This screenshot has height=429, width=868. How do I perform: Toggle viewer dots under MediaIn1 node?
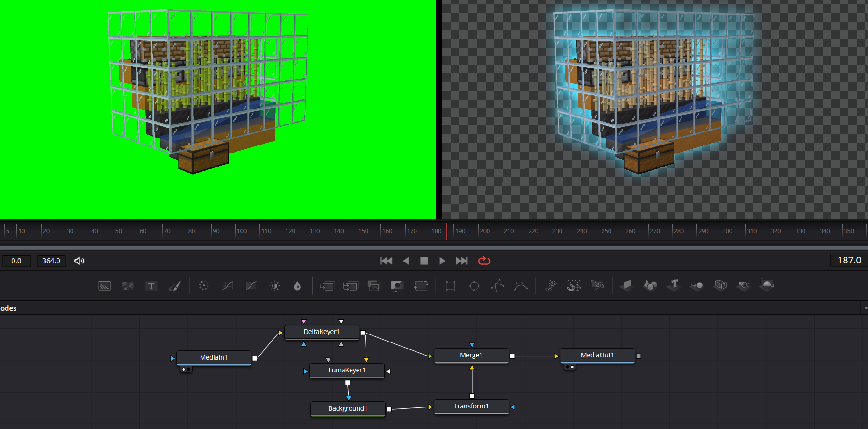pyautogui.click(x=186, y=369)
